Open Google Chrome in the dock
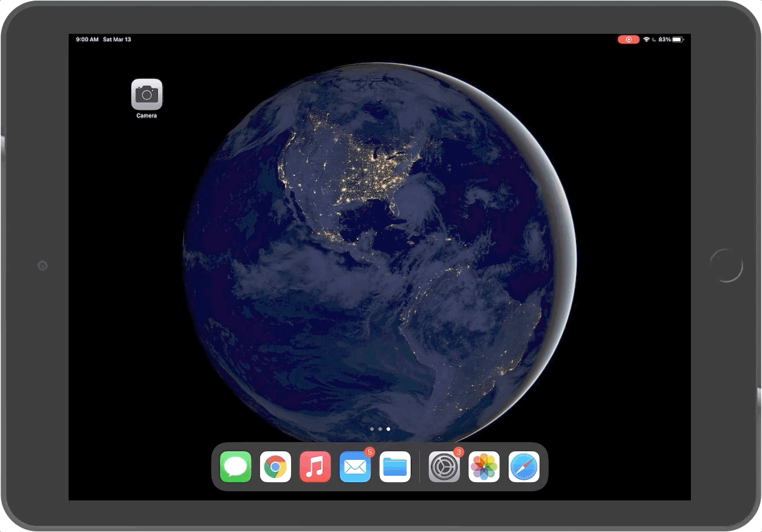The height and width of the screenshot is (532, 762). pos(275,467)
